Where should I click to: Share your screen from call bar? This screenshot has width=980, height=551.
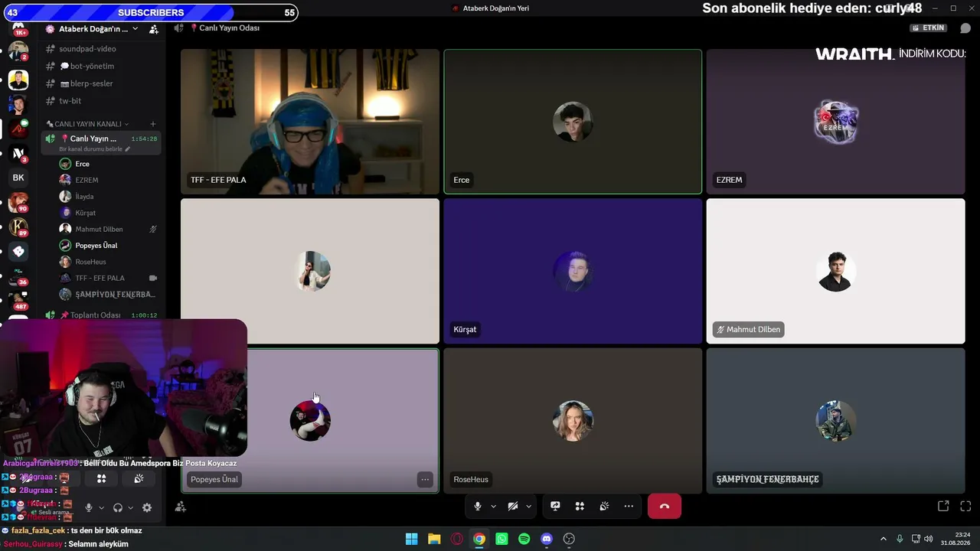click(x=555, y=507)
